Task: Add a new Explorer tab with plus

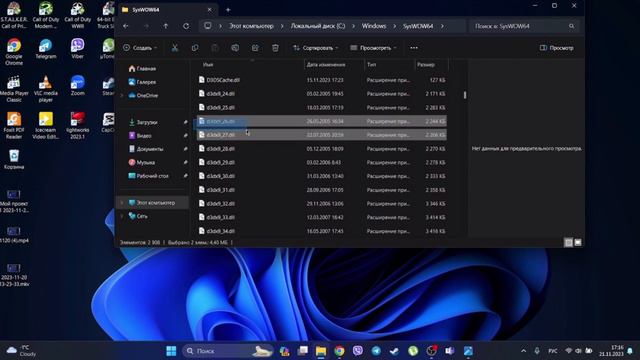Action: click(228, 9)
